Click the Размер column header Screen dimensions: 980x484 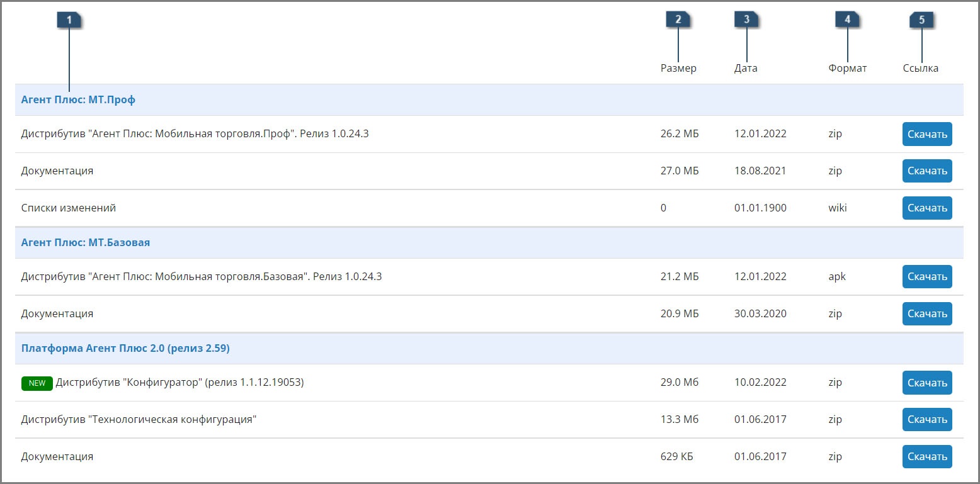[x=678, y=68]
